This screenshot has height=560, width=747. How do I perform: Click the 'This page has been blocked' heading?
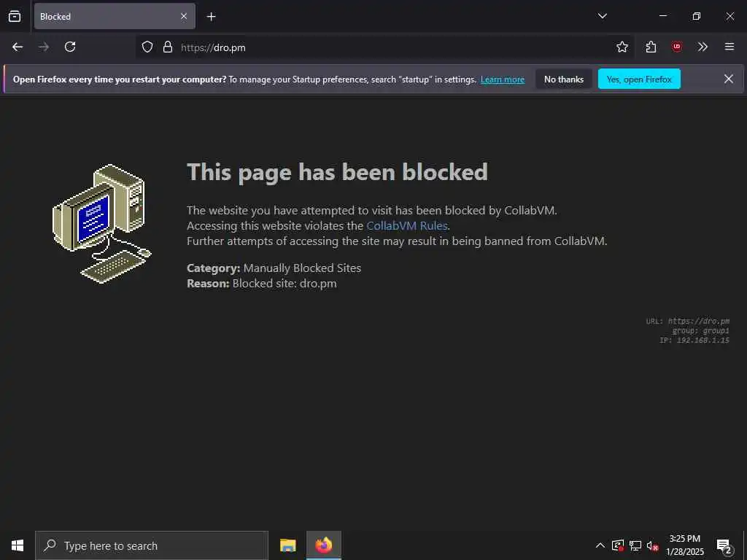pos(337,172)
